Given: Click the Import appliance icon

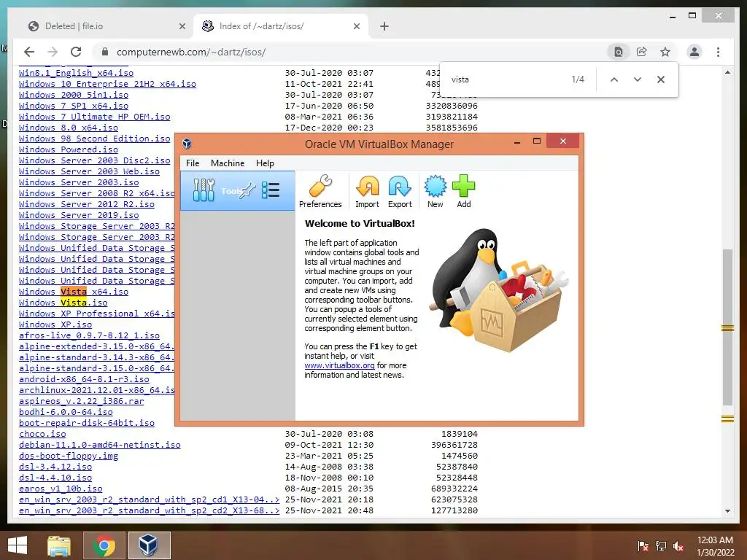Looking at the screenshot, I should click(368, 192).
